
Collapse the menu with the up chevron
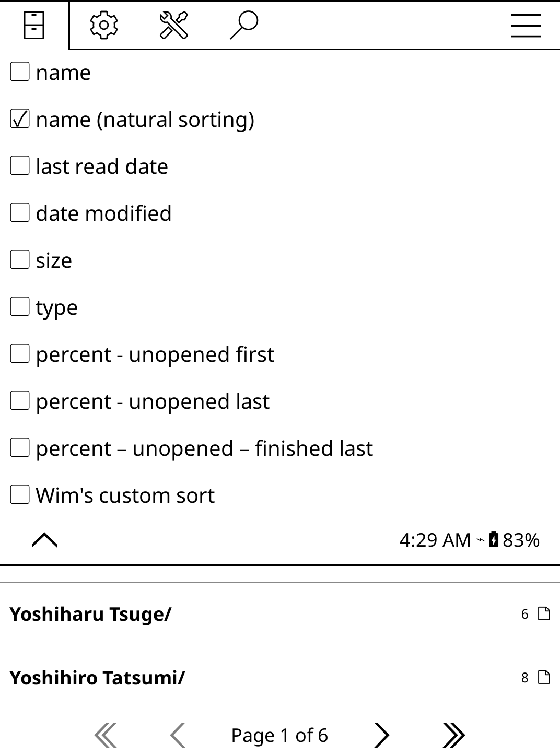click(44, 540)
